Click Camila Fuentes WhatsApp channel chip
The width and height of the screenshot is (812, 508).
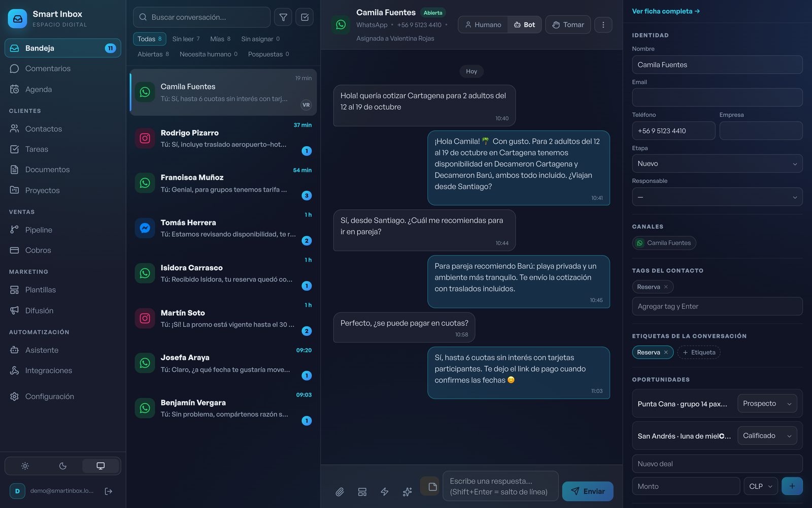664,243
